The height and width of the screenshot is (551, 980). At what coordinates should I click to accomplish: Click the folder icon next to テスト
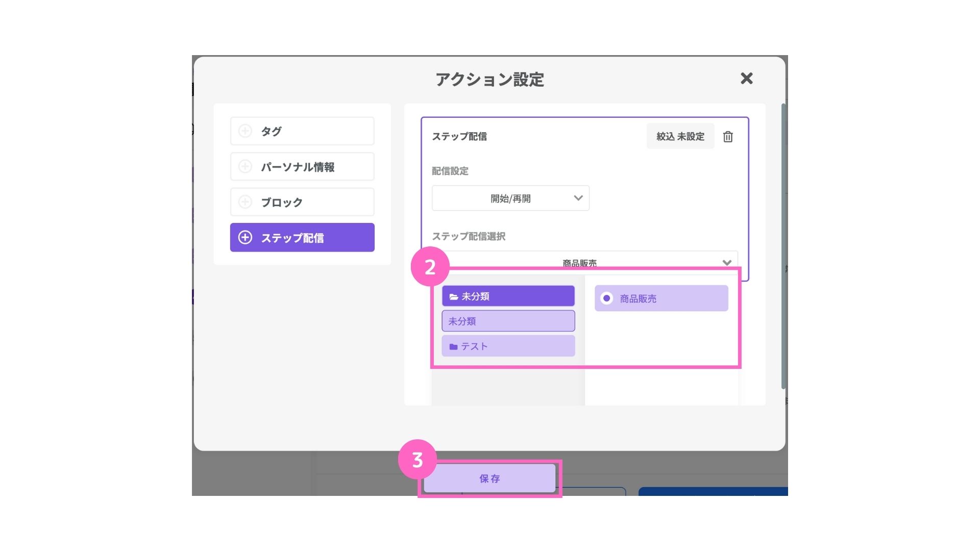pos(453,346)
